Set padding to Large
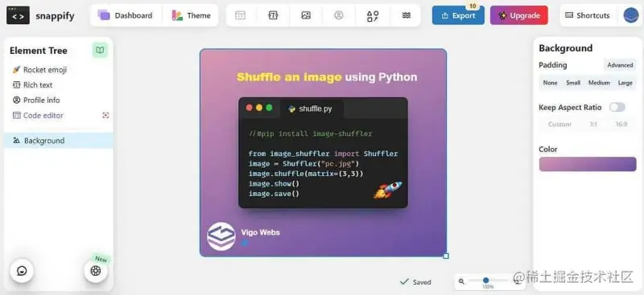This screenshot has width=644, height=295. click(x=625, y=83)
